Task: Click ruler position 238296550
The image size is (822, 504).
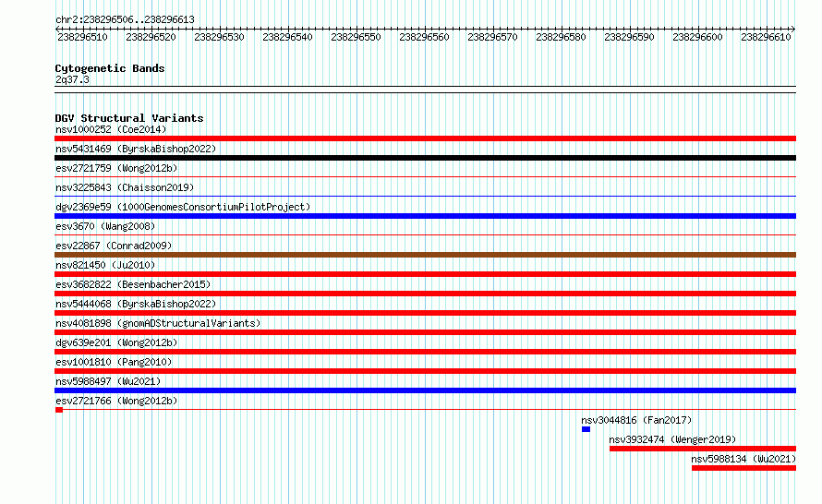Action: 356,37
